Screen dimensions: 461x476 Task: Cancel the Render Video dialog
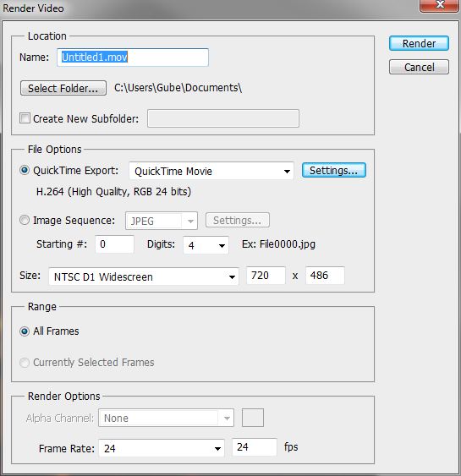tap(419, 67)
